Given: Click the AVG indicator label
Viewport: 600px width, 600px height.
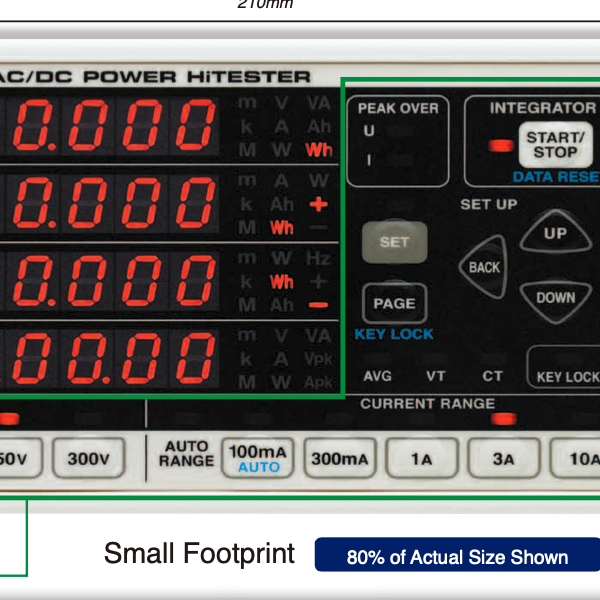Looking at the screenshot, I should pyautogui.click(x=378, y=376).
